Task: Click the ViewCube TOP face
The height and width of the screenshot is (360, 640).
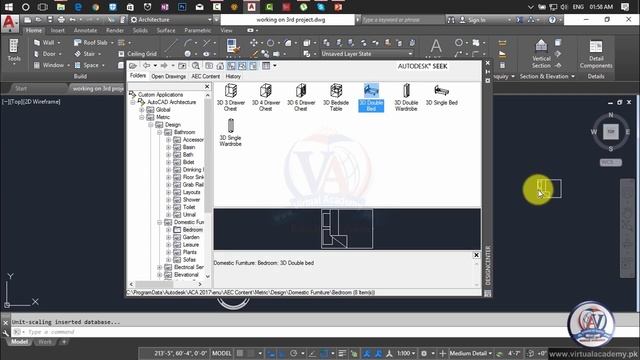Action: coord(611,131)
